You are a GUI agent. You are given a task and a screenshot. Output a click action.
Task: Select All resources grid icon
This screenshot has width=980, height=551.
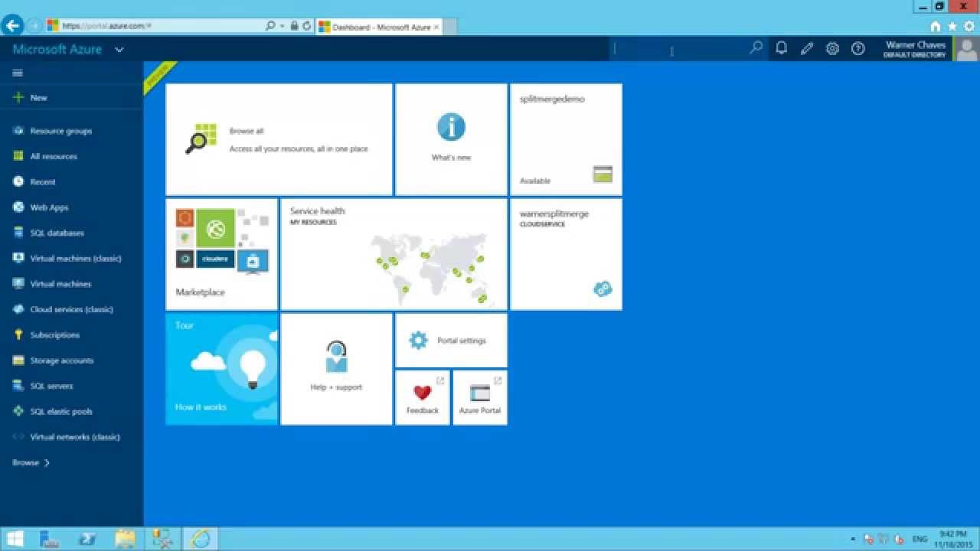coord(18,156)
